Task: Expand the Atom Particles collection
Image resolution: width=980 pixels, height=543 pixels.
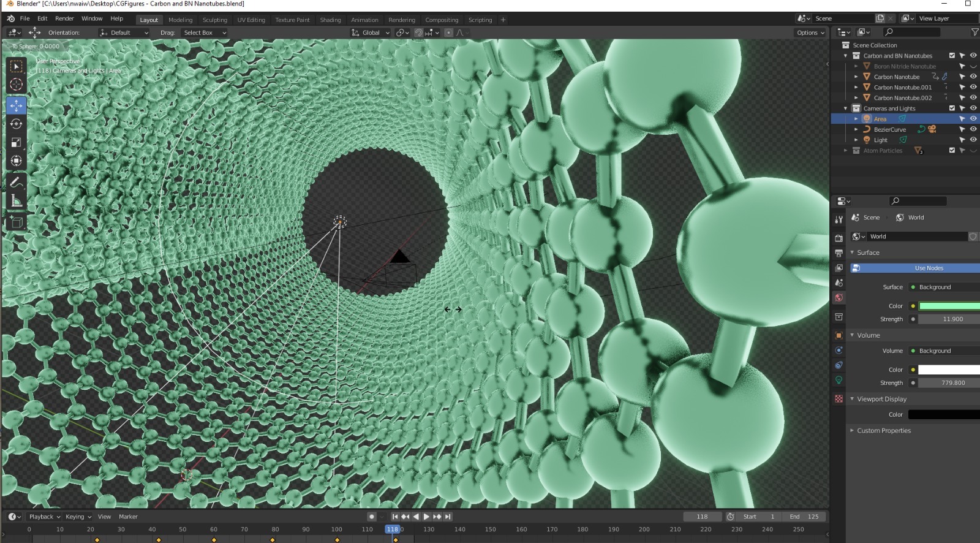Action: coord(846,150)
